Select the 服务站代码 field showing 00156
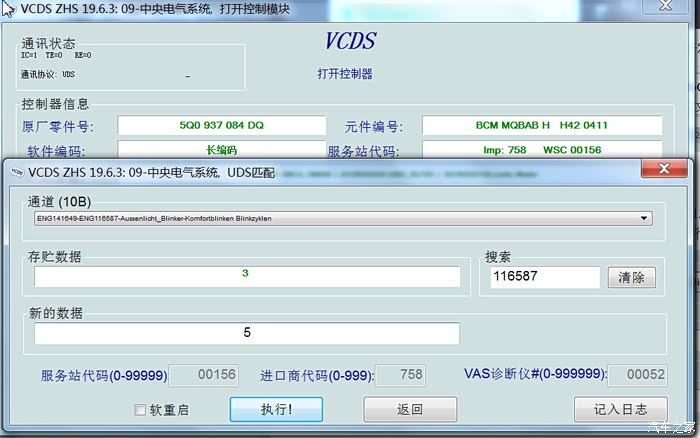 click(203, 375)
